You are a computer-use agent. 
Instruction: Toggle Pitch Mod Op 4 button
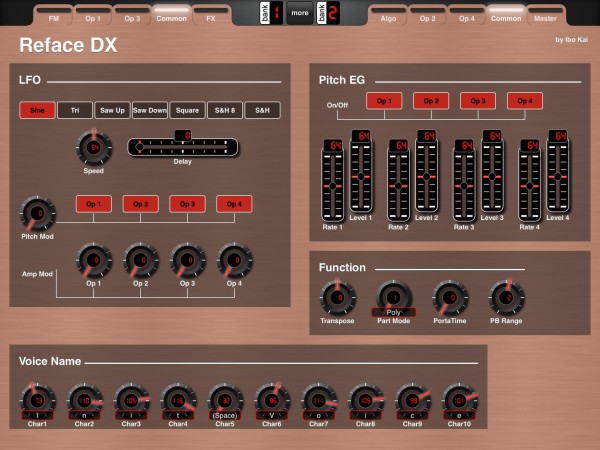[235, 204]
